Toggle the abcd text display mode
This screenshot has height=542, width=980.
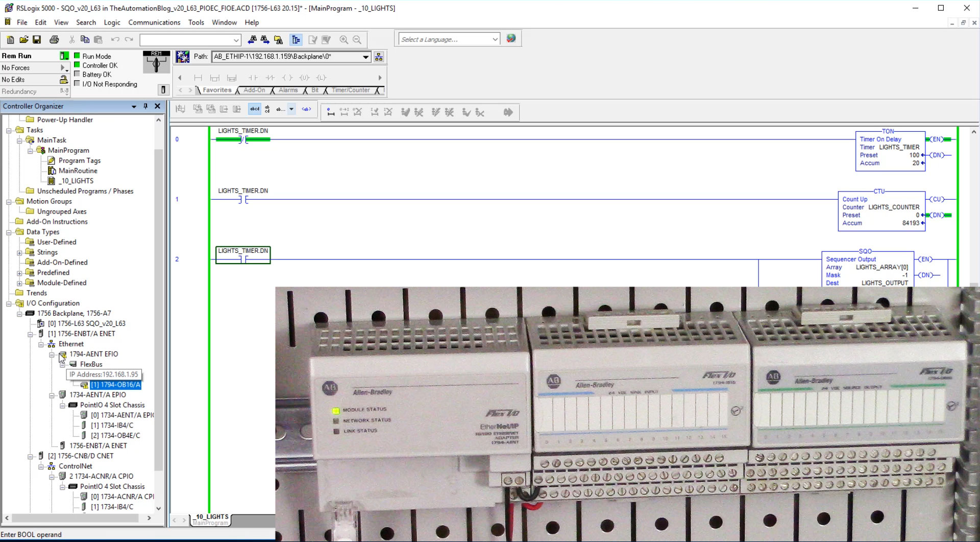[255, 109]
